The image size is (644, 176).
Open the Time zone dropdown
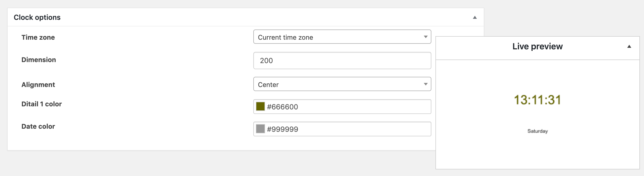click(342, 37)
